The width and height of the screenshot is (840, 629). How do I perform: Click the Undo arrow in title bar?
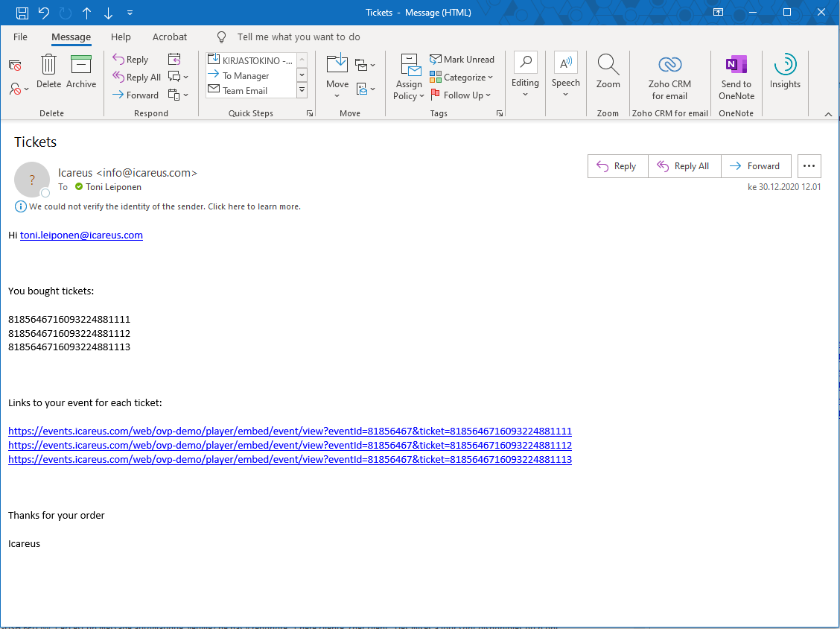pos(44,13)
